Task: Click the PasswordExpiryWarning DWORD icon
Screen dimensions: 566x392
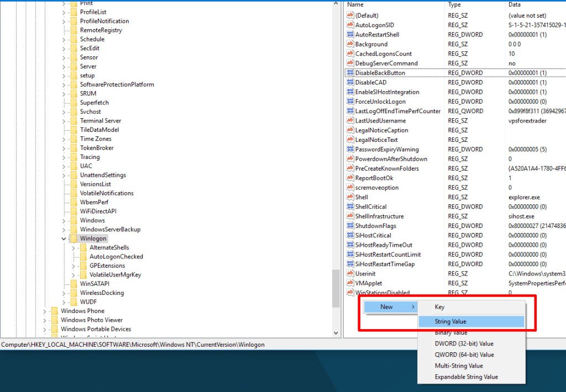Action: [x=350, y=149]
